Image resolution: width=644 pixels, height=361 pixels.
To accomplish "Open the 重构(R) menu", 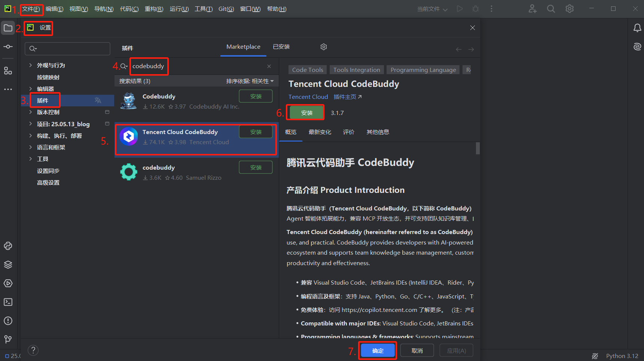I will tap(154, 9).
